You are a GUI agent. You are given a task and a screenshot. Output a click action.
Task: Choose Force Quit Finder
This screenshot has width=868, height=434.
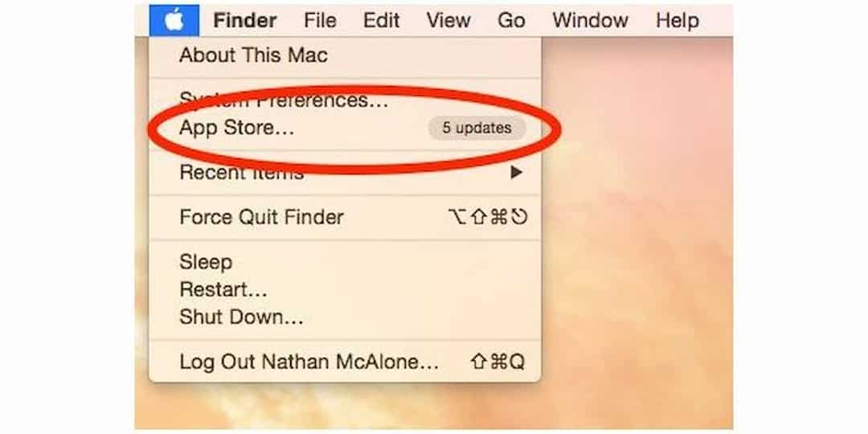pos(345,217)
